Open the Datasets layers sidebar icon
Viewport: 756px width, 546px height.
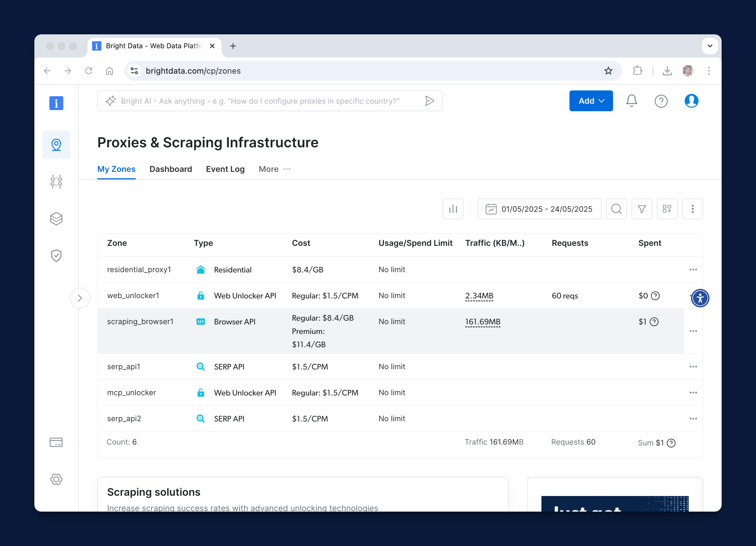(x=56, y=219)
